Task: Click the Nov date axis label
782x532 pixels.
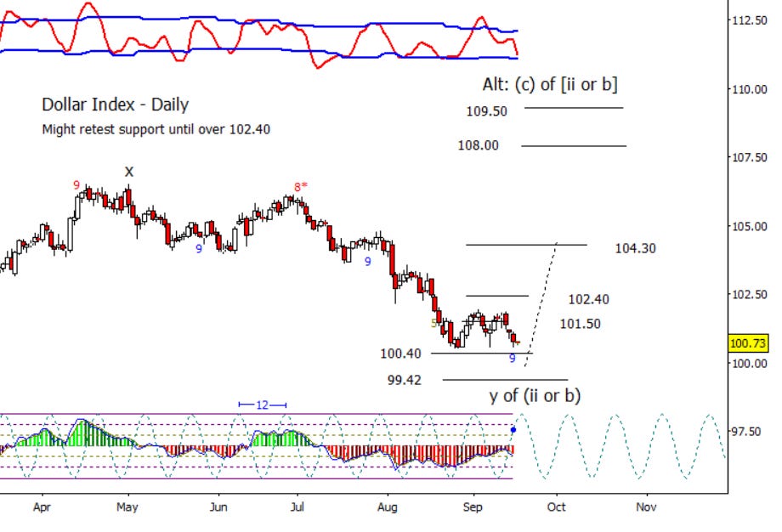Action: [x=646, y=507]
